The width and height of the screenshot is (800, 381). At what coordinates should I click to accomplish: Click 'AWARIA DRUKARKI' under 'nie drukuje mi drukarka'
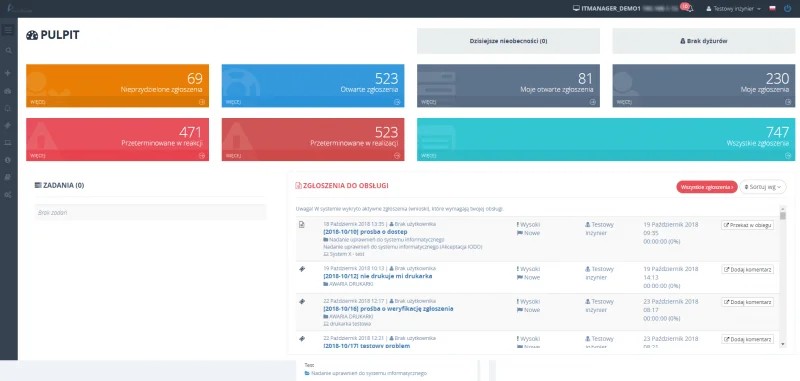[x=348, y=284]
